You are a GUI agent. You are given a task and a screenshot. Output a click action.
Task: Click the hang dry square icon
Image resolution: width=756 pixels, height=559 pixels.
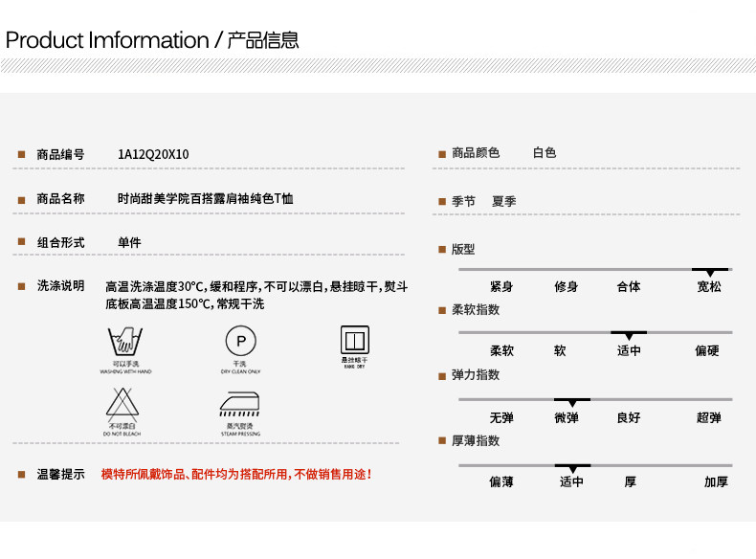pos(355,340)
